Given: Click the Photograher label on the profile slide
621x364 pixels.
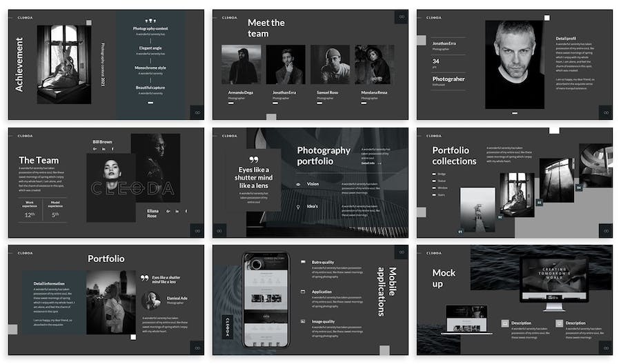Looking at the screenshot, I should [448, 79].
